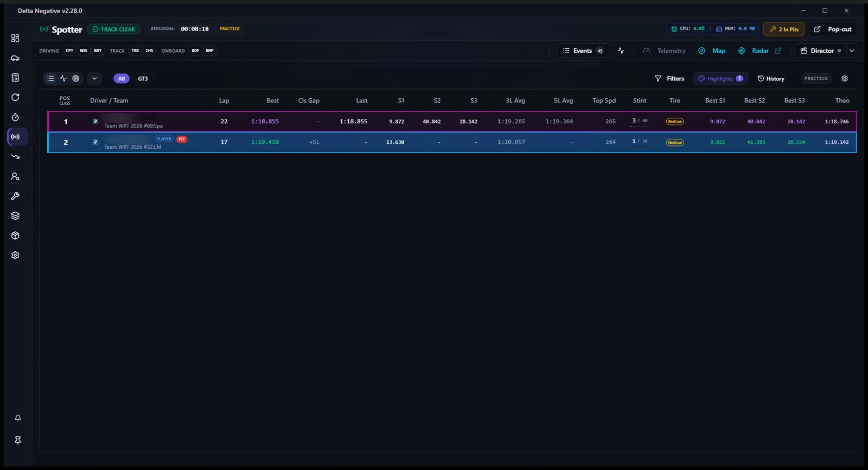Switch to graph pulse view mode

coord(63,79)
